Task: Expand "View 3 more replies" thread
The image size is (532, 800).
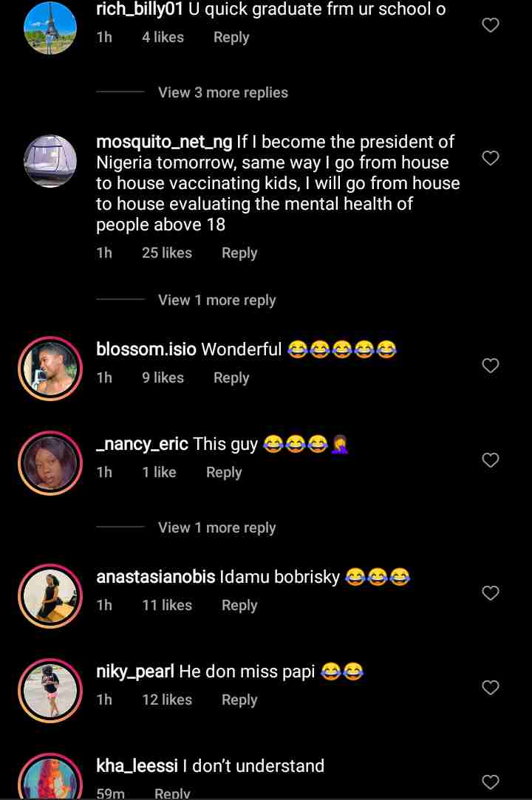Action: coord(222,92)
